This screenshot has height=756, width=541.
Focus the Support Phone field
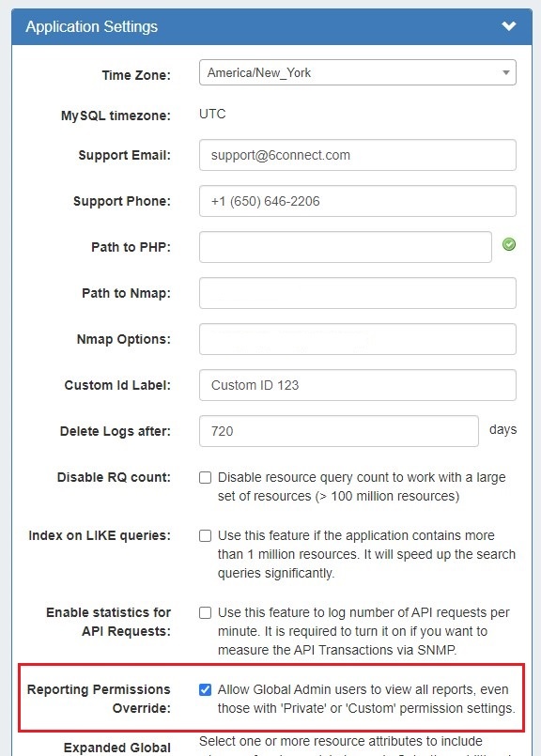coord(357,201)
